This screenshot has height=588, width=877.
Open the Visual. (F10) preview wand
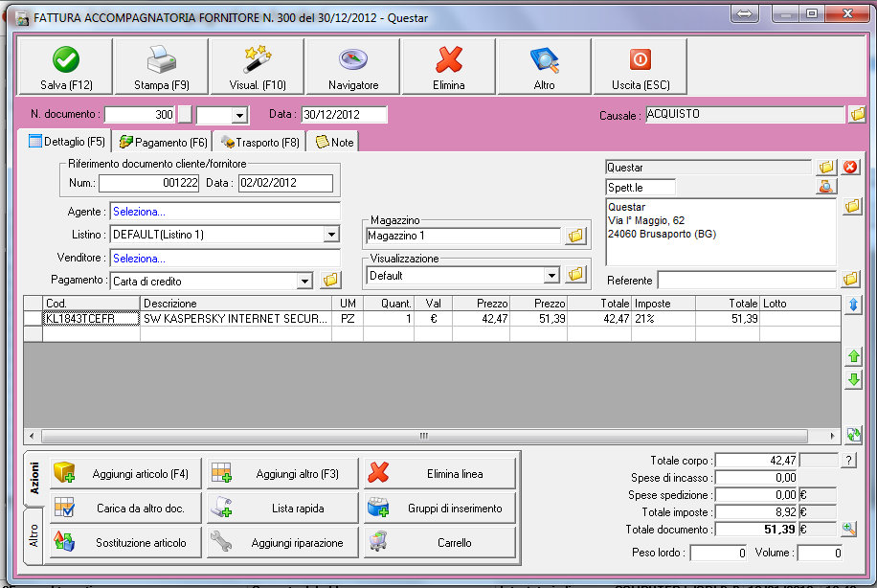(257, 68)
